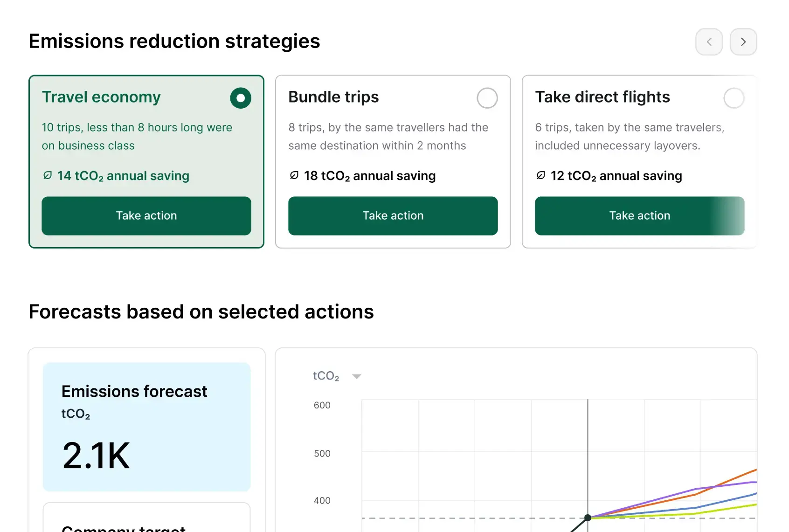789x532 pixels.
Task: Deselect the Travel economy radio button
Action: tap(241, 98)
